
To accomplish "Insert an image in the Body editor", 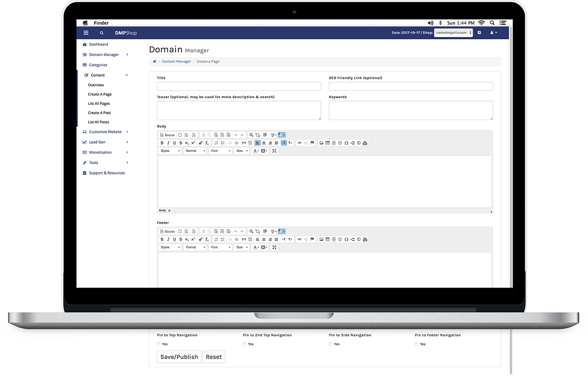I will point(321,143).
